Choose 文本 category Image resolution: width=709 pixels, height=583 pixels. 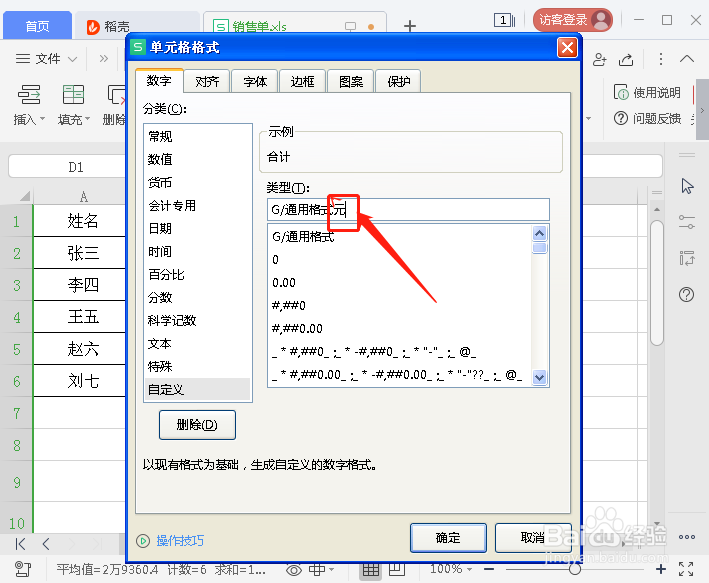point(197,343)
